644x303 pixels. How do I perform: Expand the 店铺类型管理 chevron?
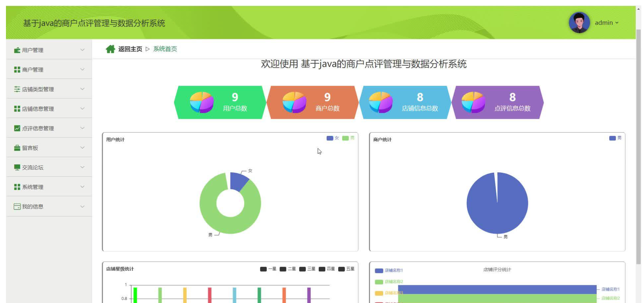coord(82,89)
